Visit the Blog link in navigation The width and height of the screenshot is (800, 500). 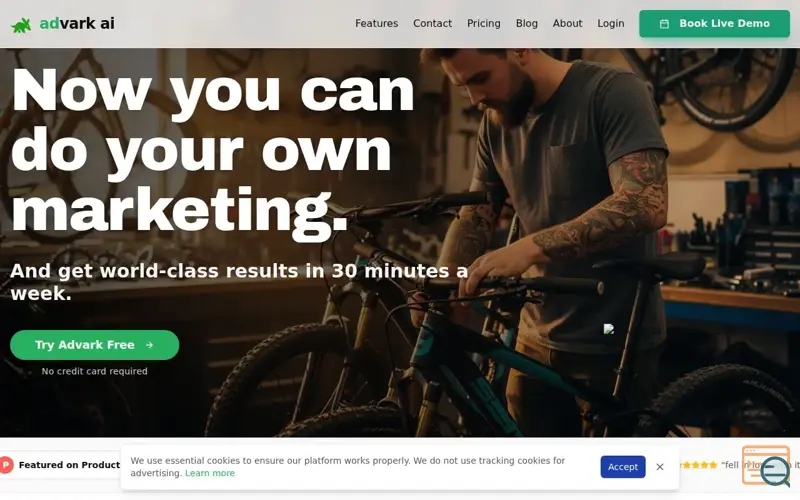(x=527, y=23)
